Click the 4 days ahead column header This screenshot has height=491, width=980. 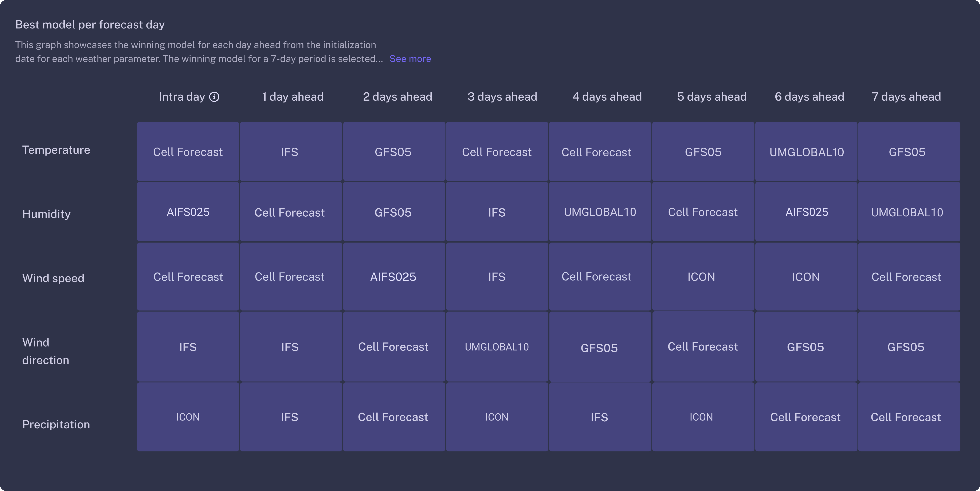(x=607, y=97)
